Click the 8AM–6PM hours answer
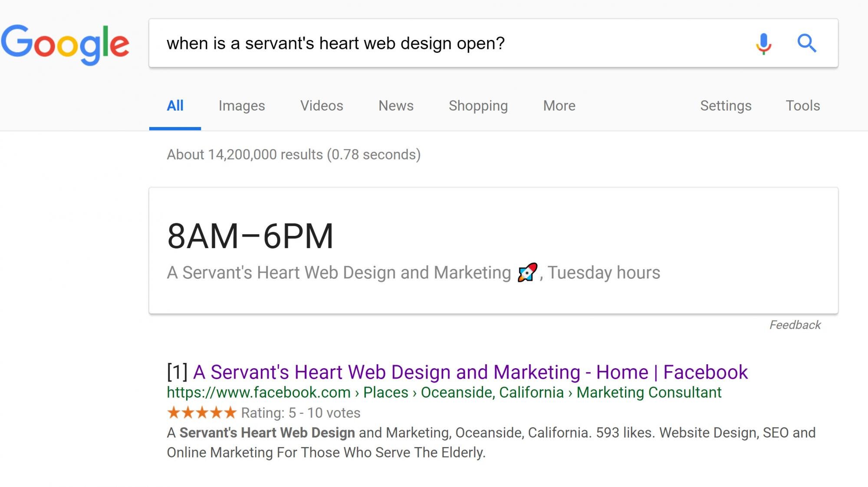Screen dimensions: 868x487 coord(250,236)
